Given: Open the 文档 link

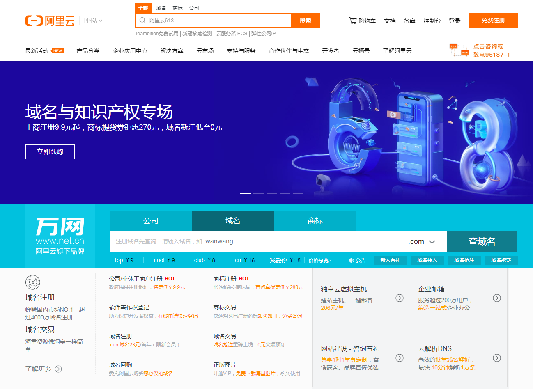Looking at the screenshot, I should click(390, 21).
